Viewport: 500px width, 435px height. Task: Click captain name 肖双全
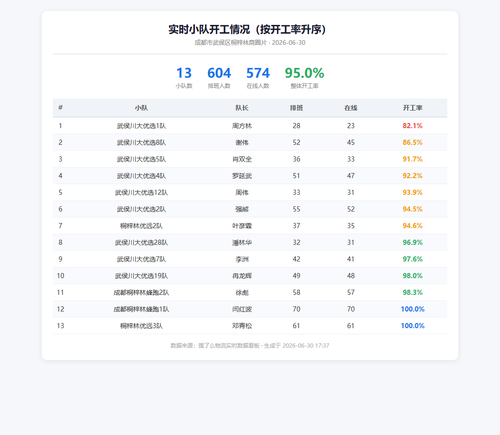click(242, 159)
